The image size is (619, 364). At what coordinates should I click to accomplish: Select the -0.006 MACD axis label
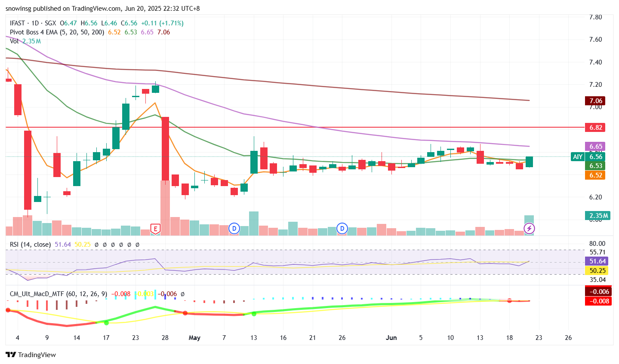599,292
